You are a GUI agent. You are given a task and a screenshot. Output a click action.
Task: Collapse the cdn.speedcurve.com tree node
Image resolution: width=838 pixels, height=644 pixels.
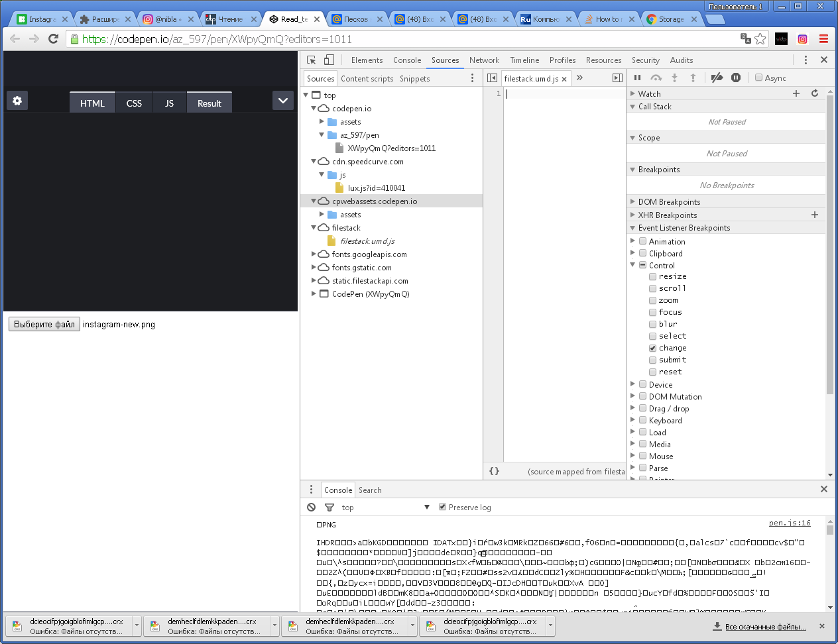[x=314, y=161]
